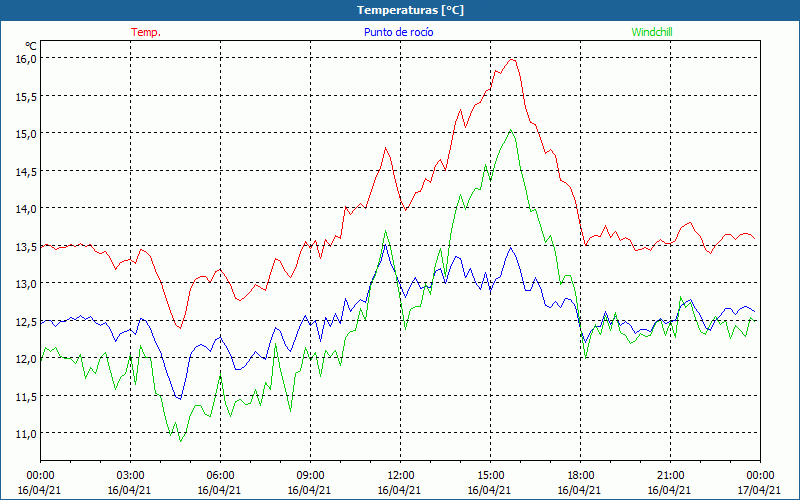Select the green 'Windchill' legend label
800x500 pixels.
[652, 32]
